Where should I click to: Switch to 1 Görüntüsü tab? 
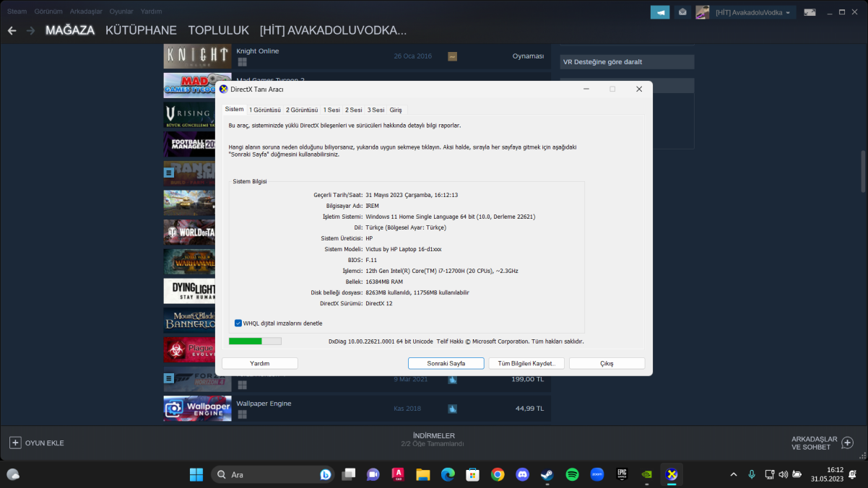[x=265, y=110]
